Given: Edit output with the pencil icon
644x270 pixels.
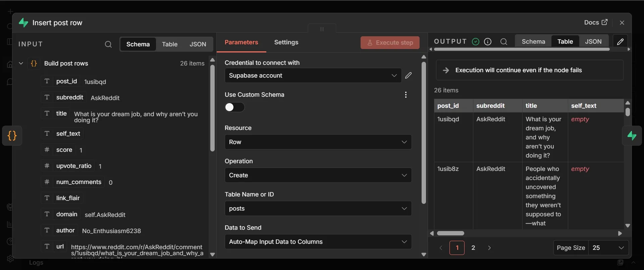Looking at the screenshot, I should [620, 42].
